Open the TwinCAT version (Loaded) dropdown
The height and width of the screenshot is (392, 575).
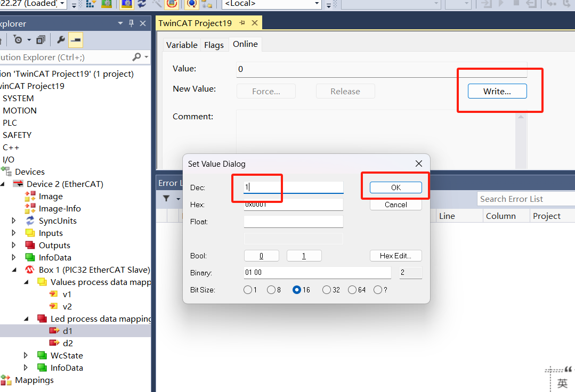62,4
